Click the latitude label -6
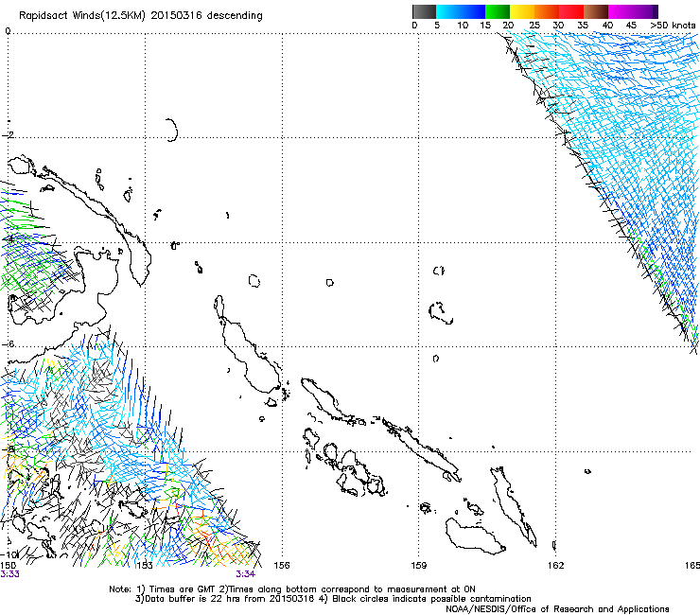The width and height of the screenshot is (700, 615). point(8,343)
